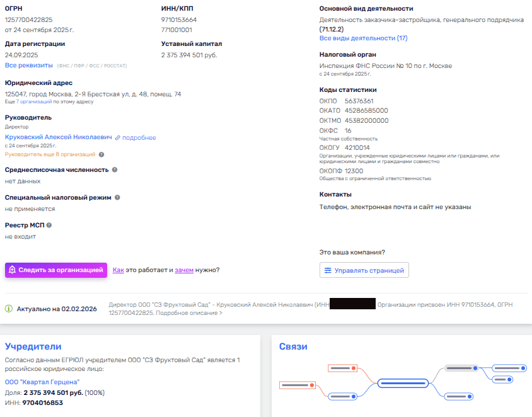Image resolution: width=532 pixels, height=417 pixels.
Task: Expand Все реквизиты details
Action: pyautogui.click(x=29, y=65)
